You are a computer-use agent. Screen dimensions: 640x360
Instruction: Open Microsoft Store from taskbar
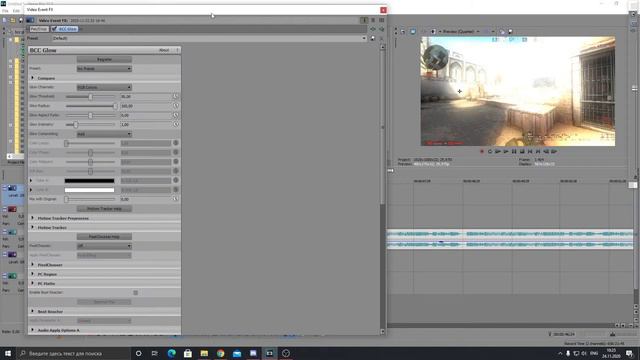[x=188, y=353]
